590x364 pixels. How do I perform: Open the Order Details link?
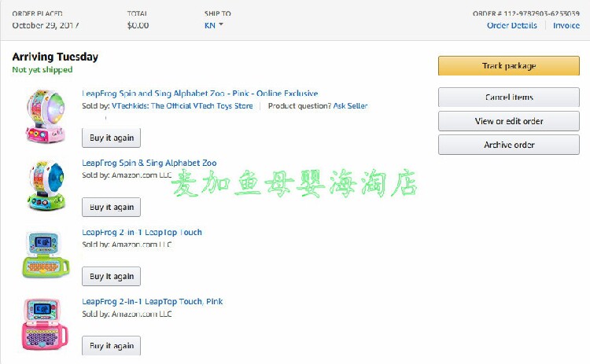point(512,25)
